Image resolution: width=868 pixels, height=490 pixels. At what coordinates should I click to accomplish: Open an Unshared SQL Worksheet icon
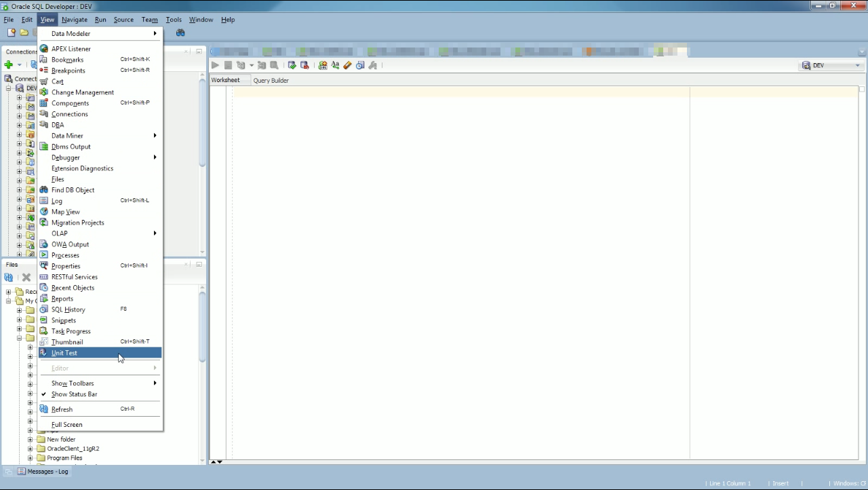[x=323, y=65]
